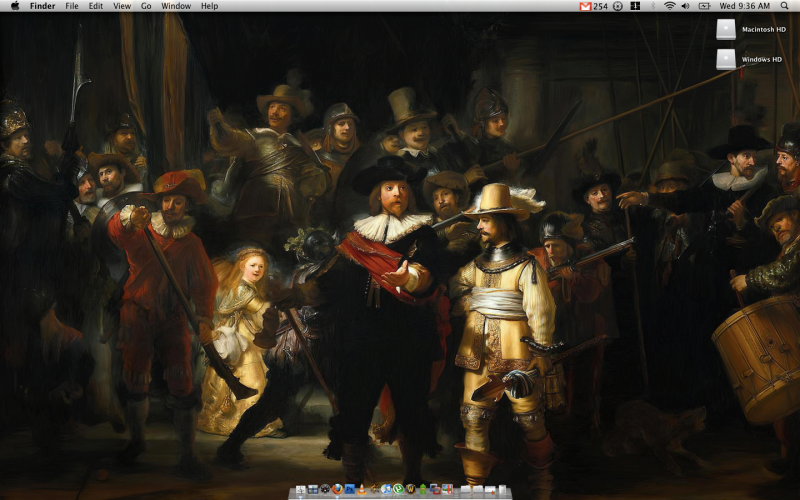Launch uTorrent from the Dock
The width and height of the screenshot is (800, 500).
pyautogui.click(x=398, y=489)
